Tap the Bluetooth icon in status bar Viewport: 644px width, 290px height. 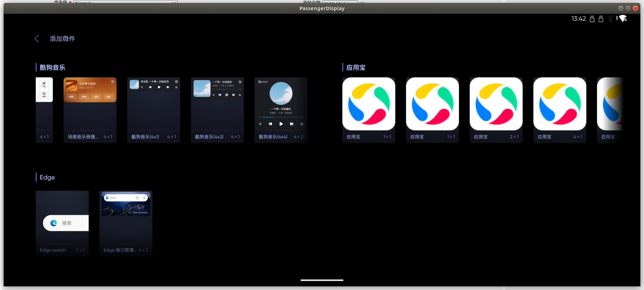(x=610, y=19)
